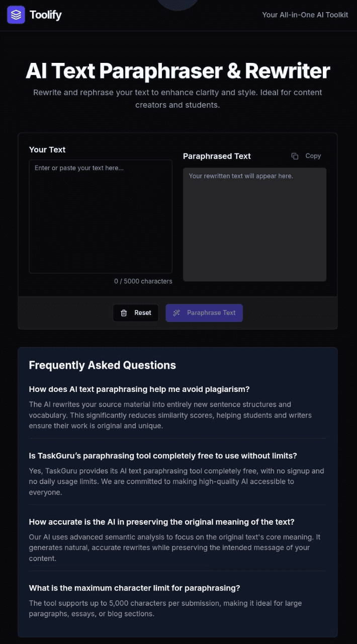Click the 'Your Text' field label
Viewport: 357px width, 644px height.
[47, 149]
